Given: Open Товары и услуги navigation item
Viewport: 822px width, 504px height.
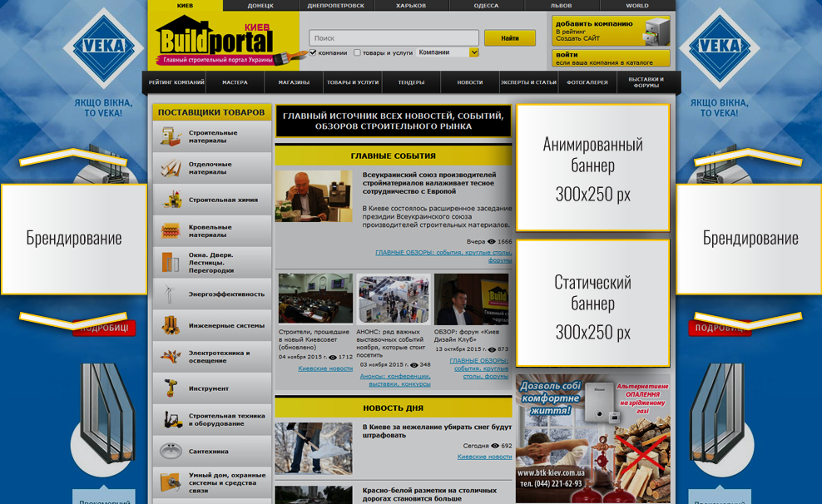Looking at the screenshot, I should click(353, 82).
